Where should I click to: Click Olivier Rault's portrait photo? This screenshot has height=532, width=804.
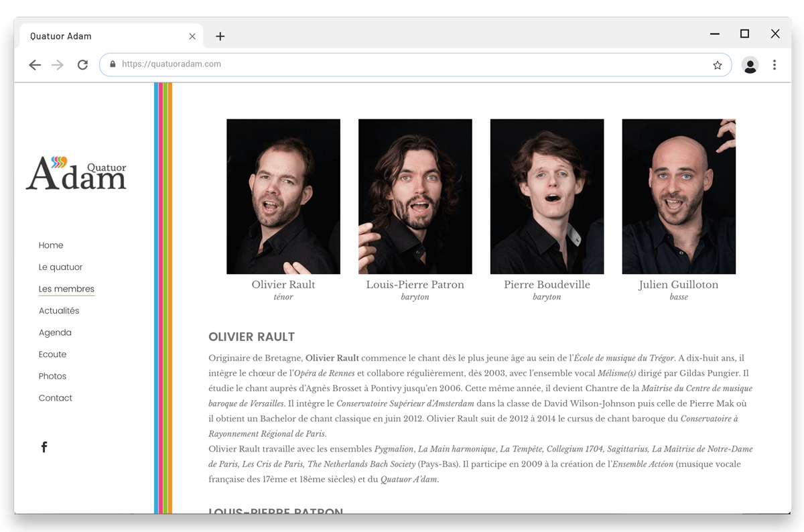pos(283,196)
